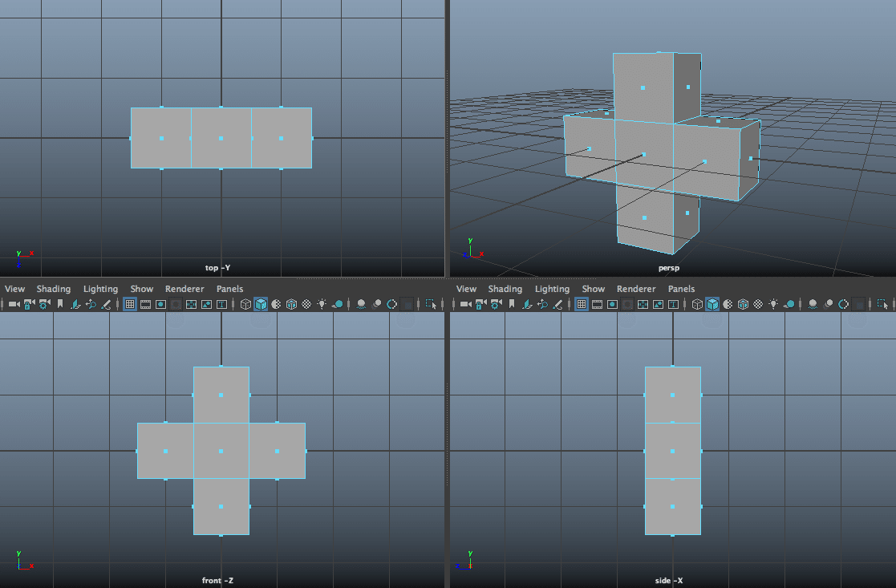Viewport: 896px width, 588px height.
Task: Click the 'top -Y' view label
Action: click(x=217, y=267)
